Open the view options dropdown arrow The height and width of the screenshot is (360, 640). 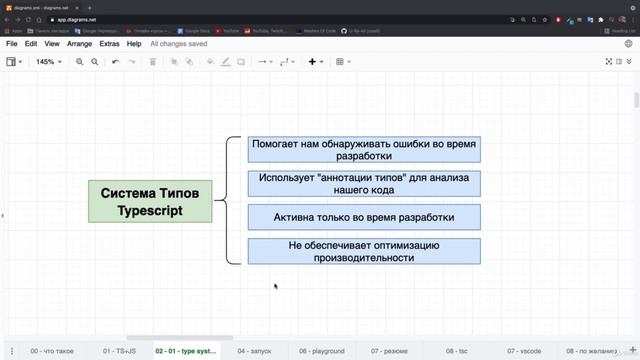pos(20,62)
